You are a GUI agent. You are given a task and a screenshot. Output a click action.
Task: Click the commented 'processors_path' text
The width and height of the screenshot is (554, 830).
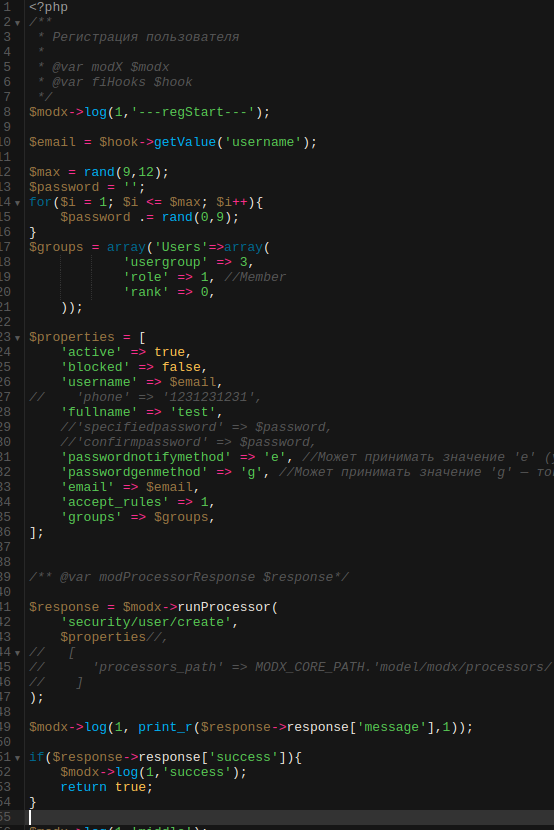pyautogui.click(x=158, y=667)
